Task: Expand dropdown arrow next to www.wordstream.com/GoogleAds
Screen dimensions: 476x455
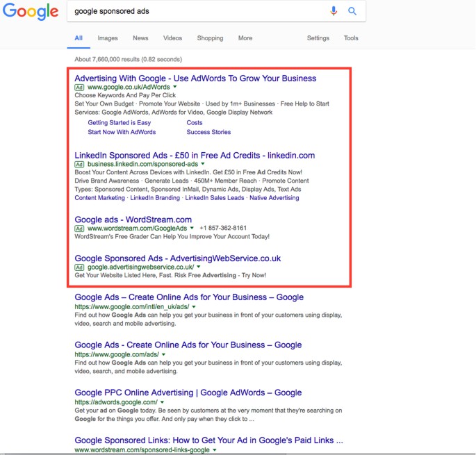Action: [192, 228]
